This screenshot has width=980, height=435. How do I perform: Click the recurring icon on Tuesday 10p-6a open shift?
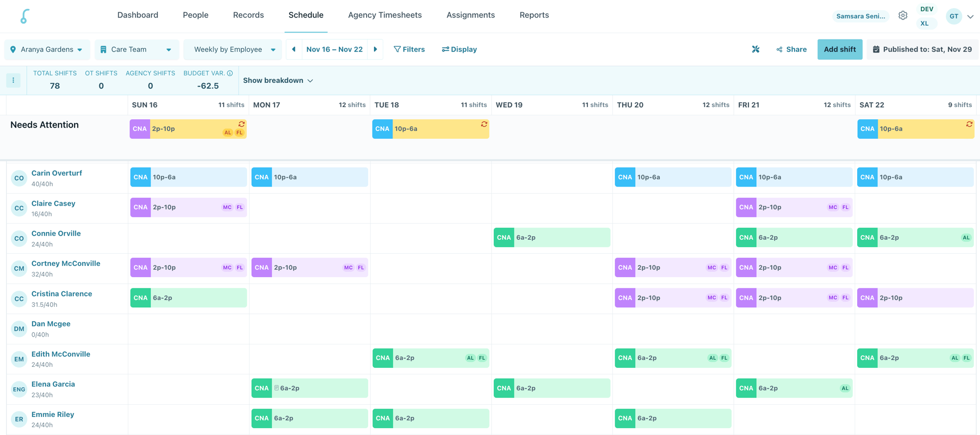coord(484,124)
